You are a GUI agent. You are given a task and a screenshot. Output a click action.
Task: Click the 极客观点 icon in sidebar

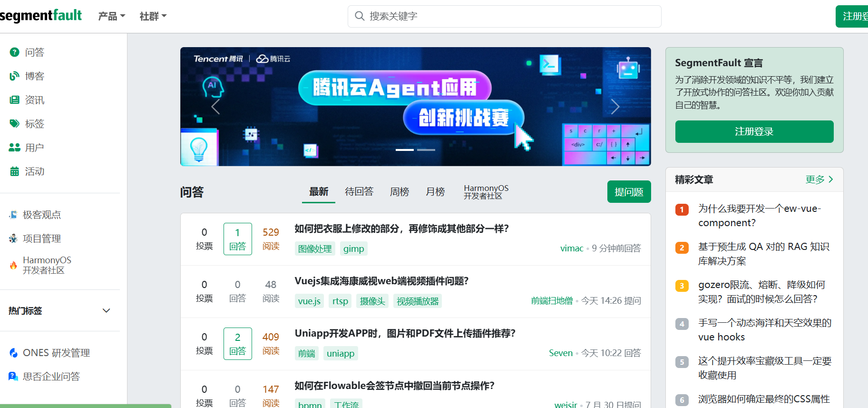click(13, 215)
